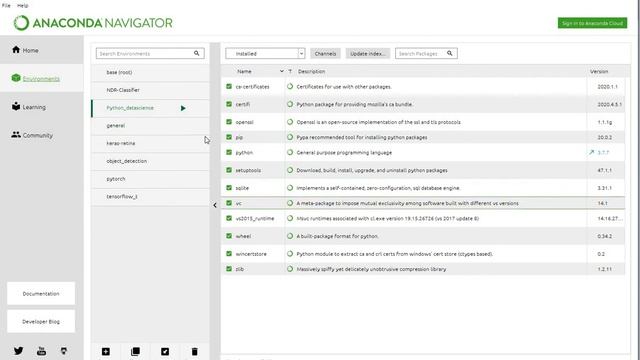Select the object_detection environment
This screenshot has height=360, width=640.
(150, 161)
